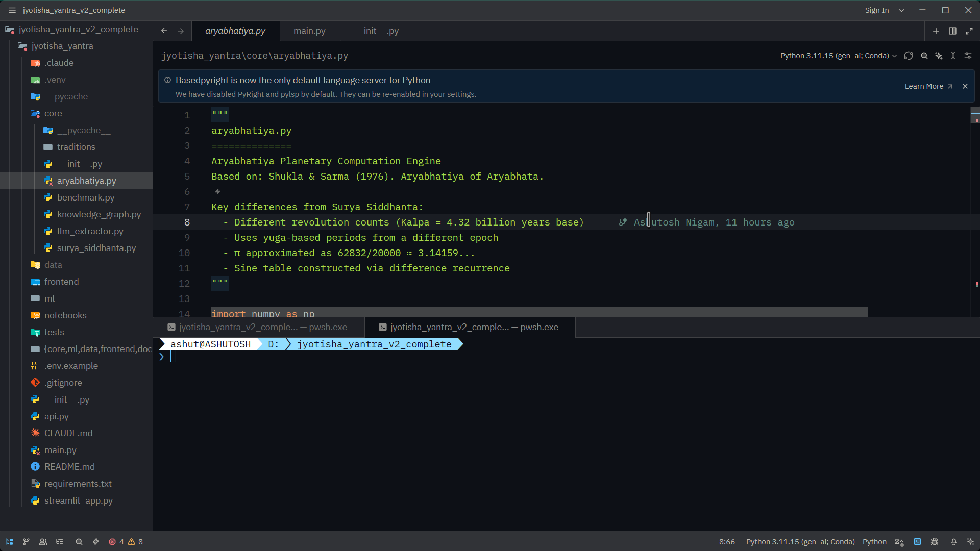Click the AI sparkle icon above the editor
The height and width of the screenshot is (551, 980).
[939, 56]
